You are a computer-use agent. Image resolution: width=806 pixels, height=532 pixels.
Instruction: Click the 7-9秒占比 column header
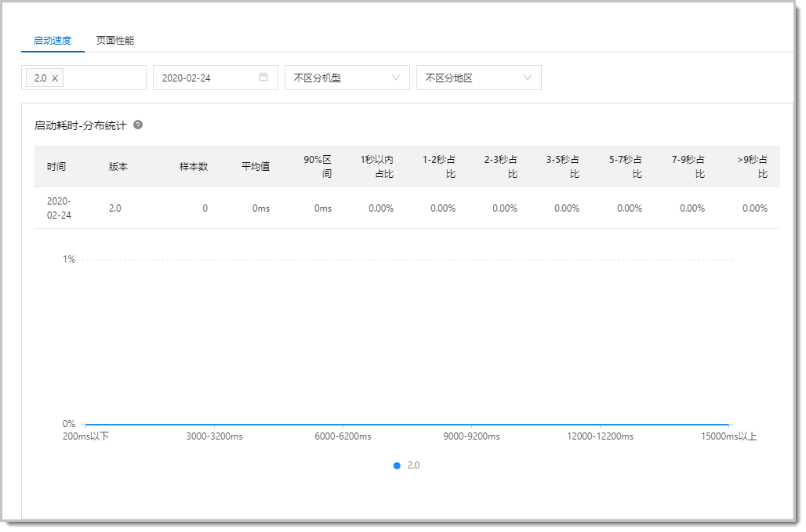688,166
